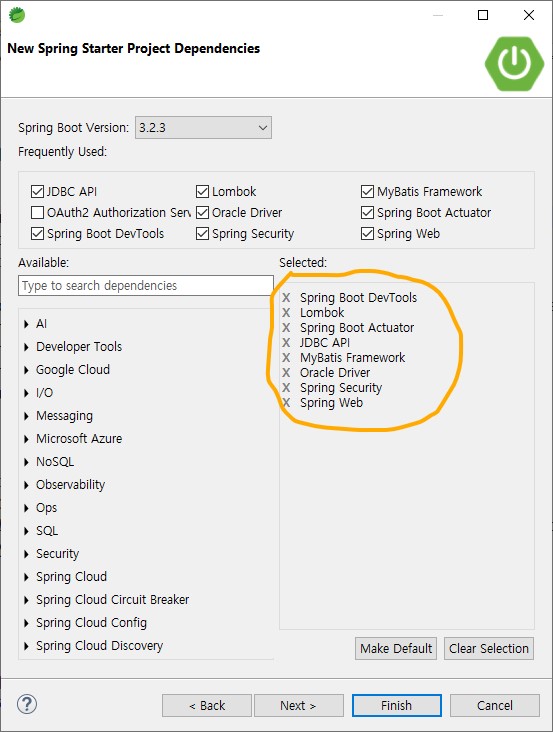Remove JDBC API with its X icon
The image size is (553, 732).
pyautogui.click(x=286, y=343)
